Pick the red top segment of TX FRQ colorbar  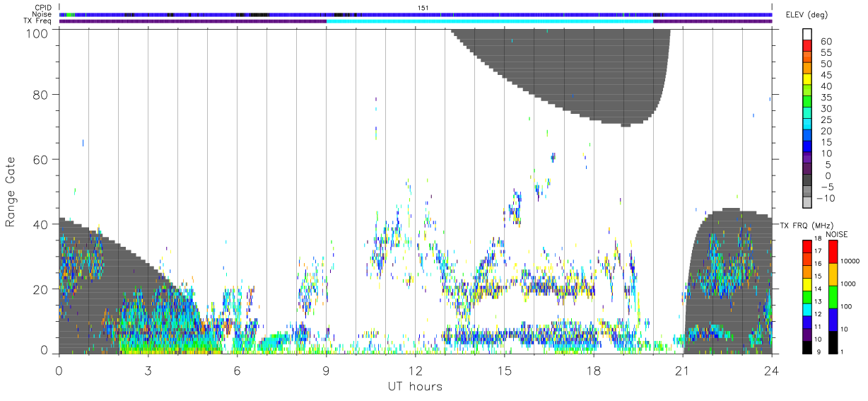pos(808,247)
